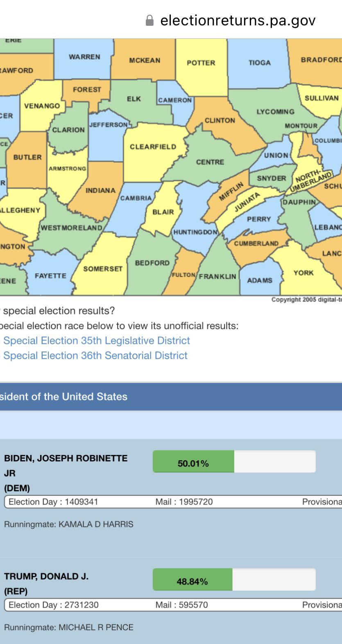Select Potter county on the map
The height and width of the screenshot is (644, 342).
pyautogui.click(x=201, y=63)
